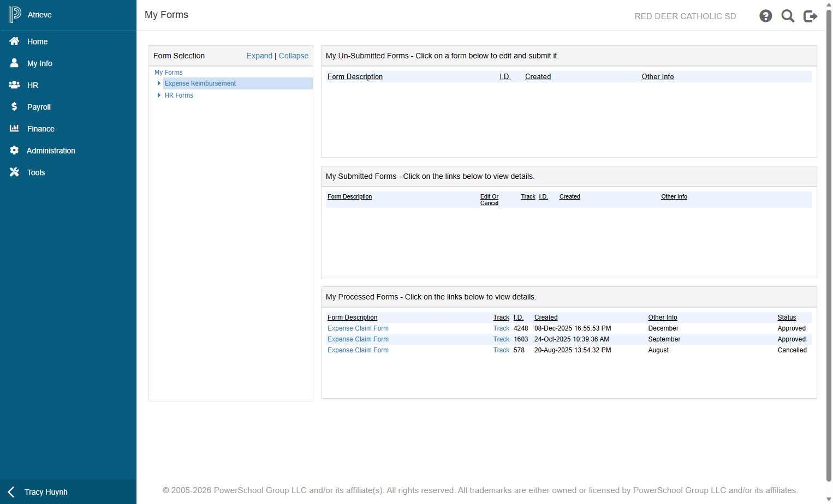The image size is (833, 504).
Task: Expand the HR Forms tree arrow
Action: (x=159, y=95)
